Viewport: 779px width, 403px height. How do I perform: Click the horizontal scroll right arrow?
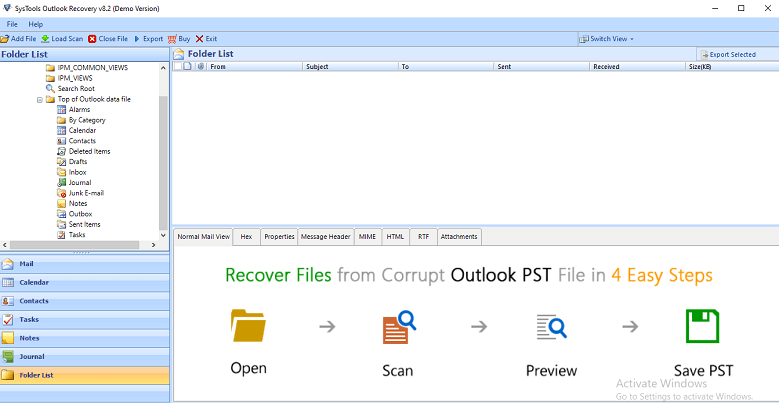click(x=154, y=245)
